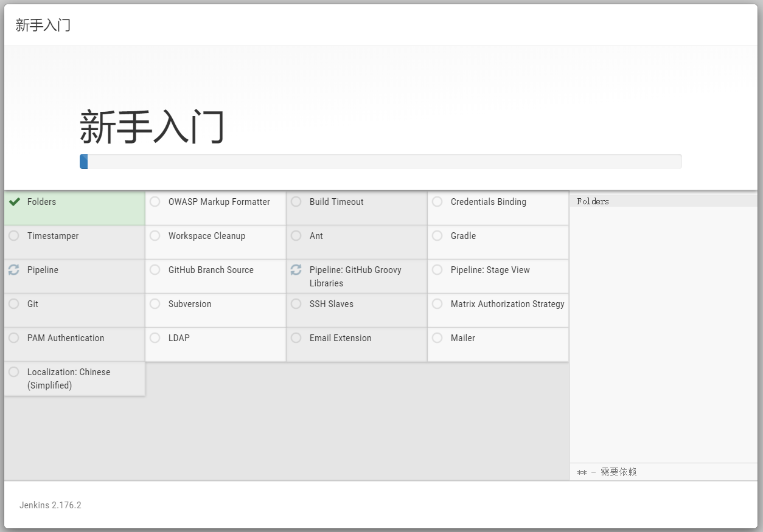Click the pending circle beside Subversion
Viewport: 763px width, 532px height.
(x=155, y=304)
